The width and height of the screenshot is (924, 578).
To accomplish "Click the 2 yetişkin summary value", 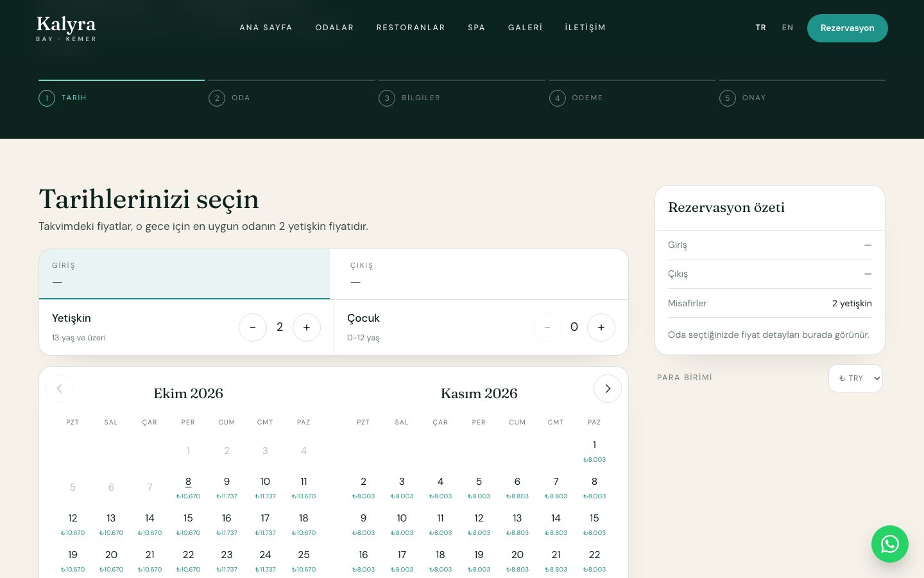I will 851,303.
